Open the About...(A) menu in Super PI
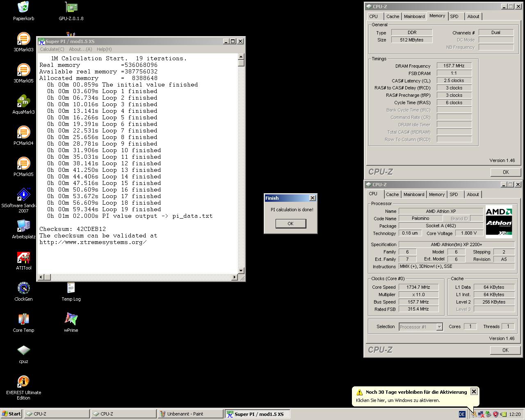525x420 pixels. (x=80, y=49)
